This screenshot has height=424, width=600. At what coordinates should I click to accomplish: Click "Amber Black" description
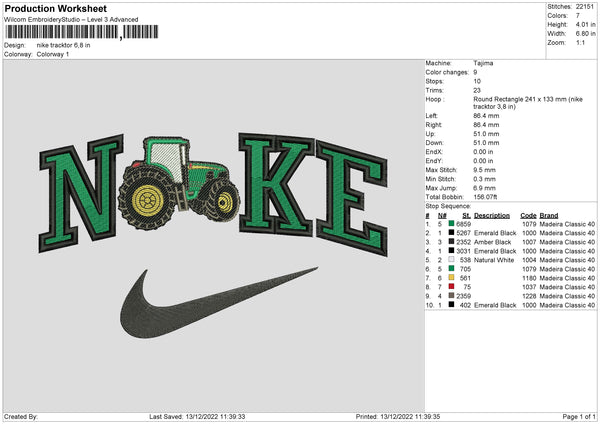point(492,242)
